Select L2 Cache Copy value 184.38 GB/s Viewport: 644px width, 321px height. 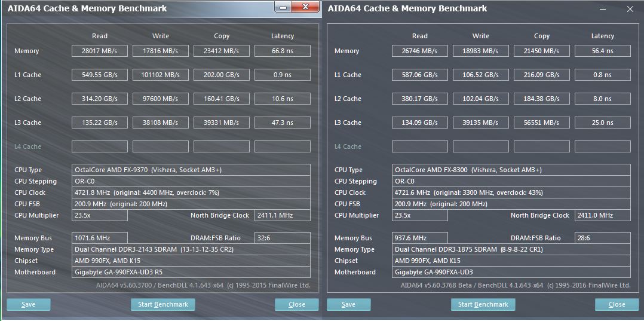[542, 99]
